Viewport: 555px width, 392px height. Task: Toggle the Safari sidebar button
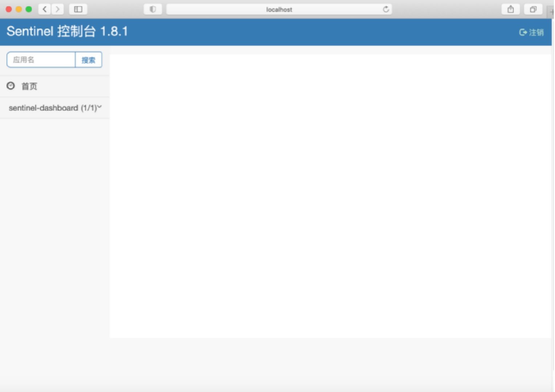point(78,9)
